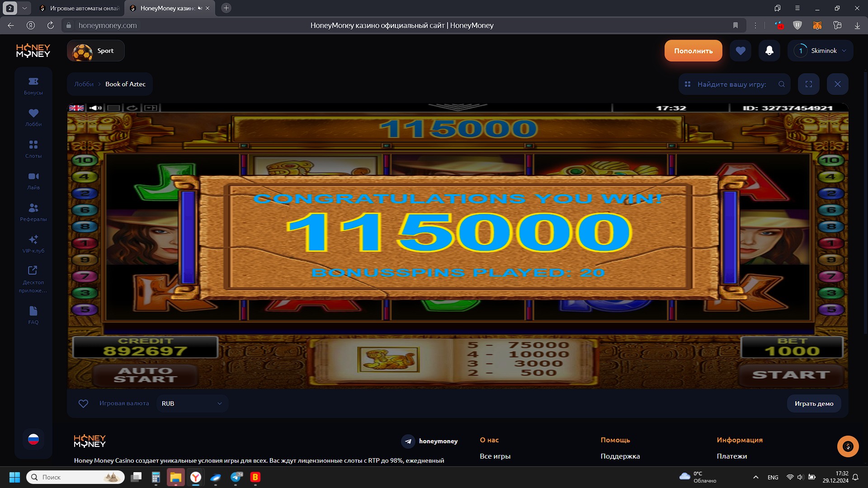Click the BET 1000 display
The image size is (868, 488).
pyautogui.click(x=792, y=347)
